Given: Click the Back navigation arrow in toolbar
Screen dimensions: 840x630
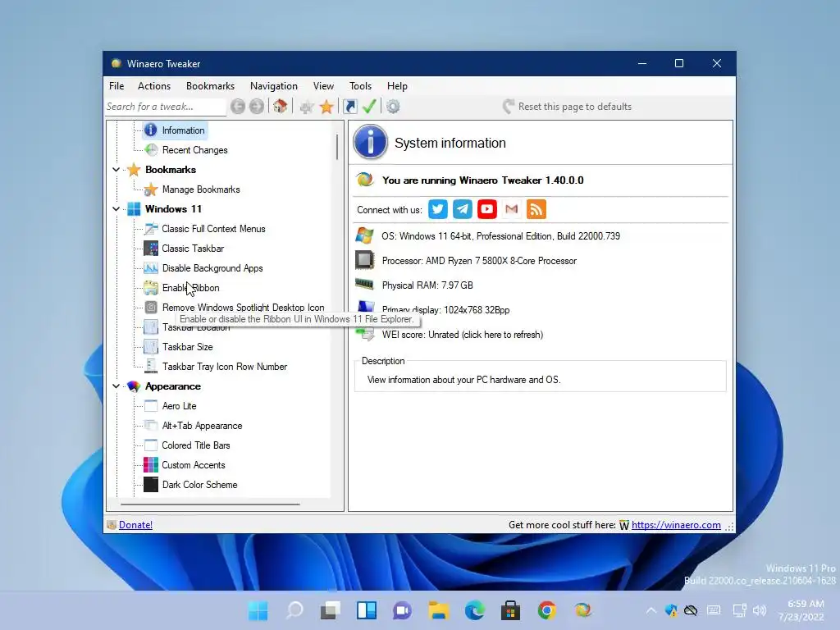Looking at the screenshot, I should pyautogui.click(x=238, y=107).
